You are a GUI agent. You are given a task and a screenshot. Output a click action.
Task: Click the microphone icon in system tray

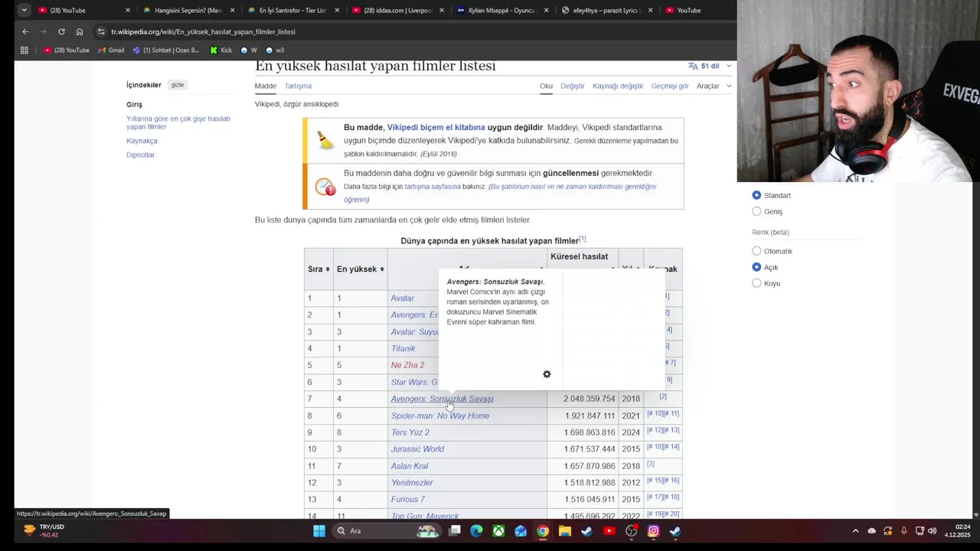click(904, 531)
